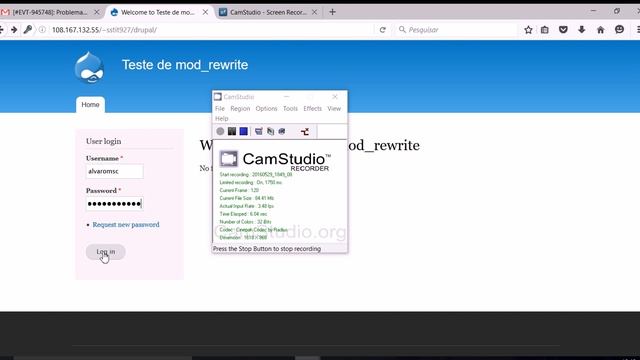Click the 'Current Frame' line in CamStudio
This screenshot has height=360, width=640.
click(239, 190)
